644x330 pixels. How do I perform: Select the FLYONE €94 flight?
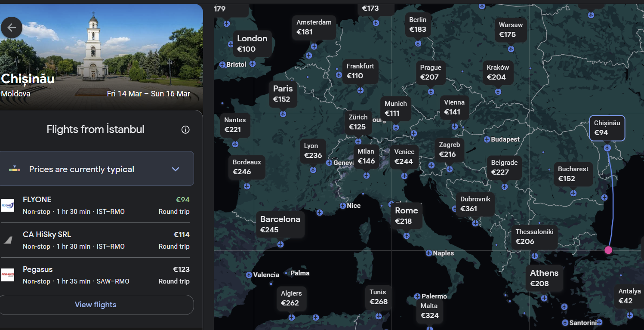pyautogui.click(x=96, y=205)
